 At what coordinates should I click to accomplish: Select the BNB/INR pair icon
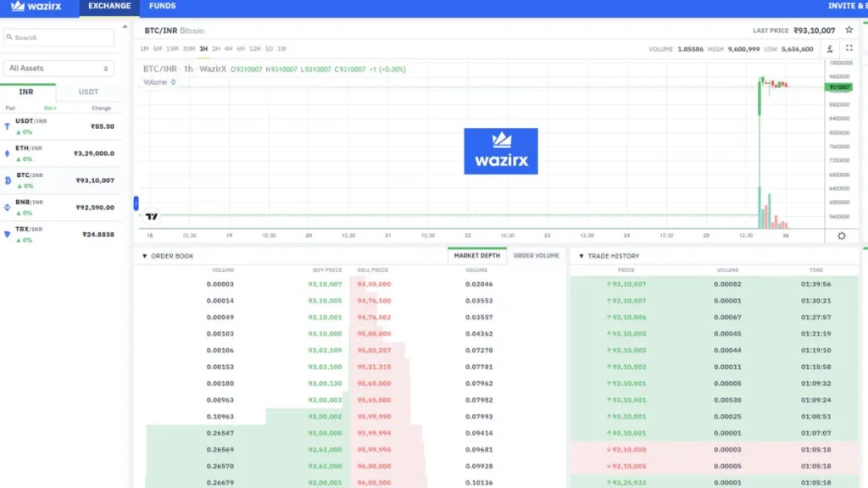click(8, 207)
